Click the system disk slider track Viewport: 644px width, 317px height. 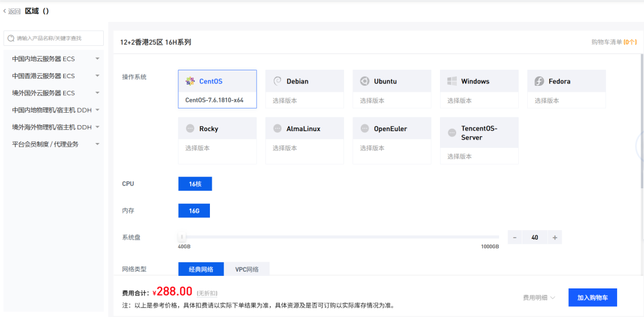point(339,237)
